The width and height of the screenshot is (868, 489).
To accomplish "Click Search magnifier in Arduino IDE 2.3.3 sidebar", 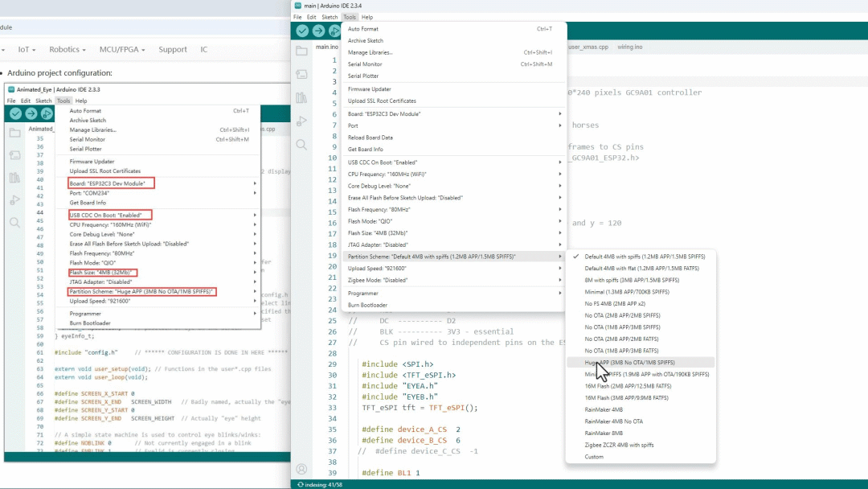I will pyautogui.click(x=15, y=223).
